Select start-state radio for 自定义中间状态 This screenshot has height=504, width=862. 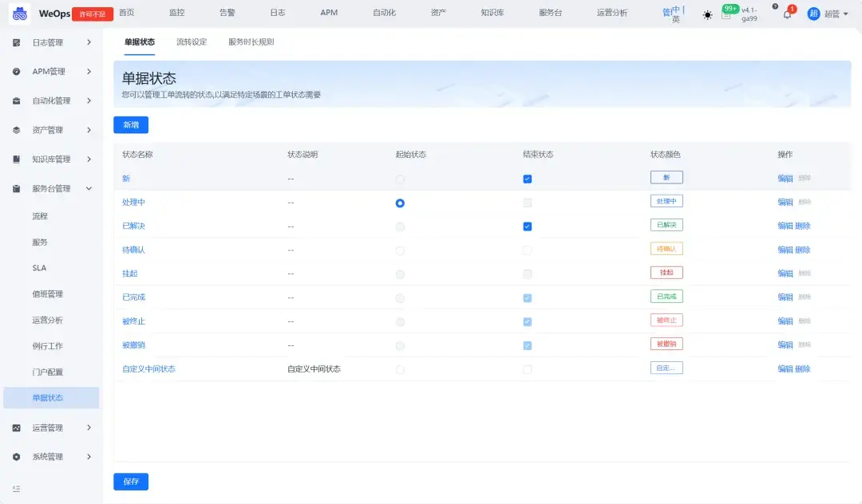(400, 369)
